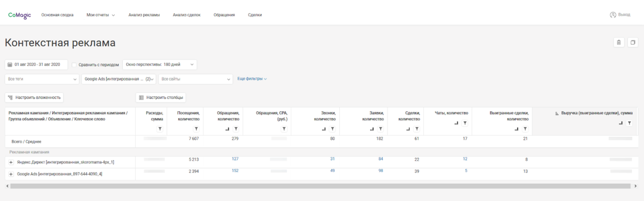Image resolution: width=644 pixels, height=201 pixels.
Task: Go to Анализ рекламы
Action: click(144, 15)
